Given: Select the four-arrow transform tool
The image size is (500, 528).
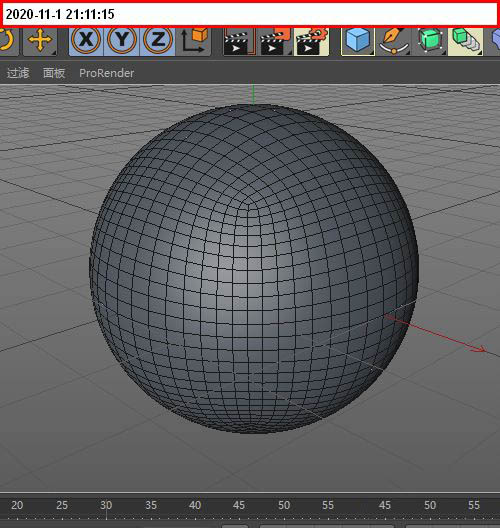Looking at the screenshot, I should [x=40, y=40].
